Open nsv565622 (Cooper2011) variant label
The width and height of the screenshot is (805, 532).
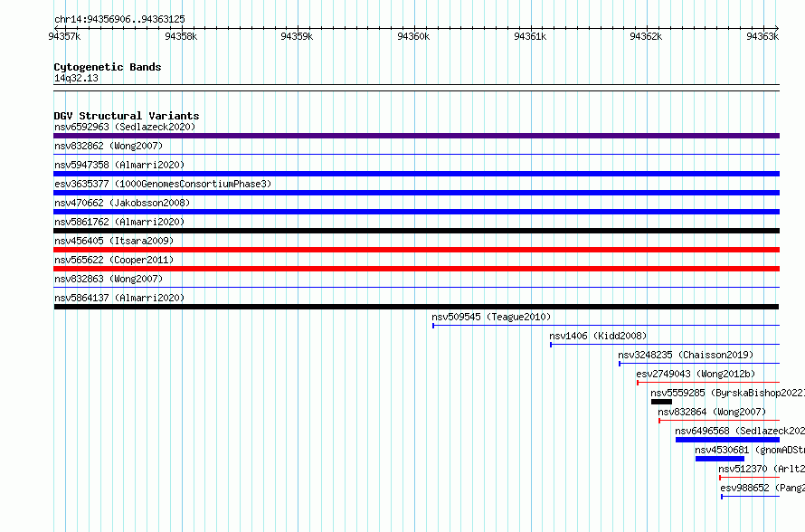click(x=114, y=260)
